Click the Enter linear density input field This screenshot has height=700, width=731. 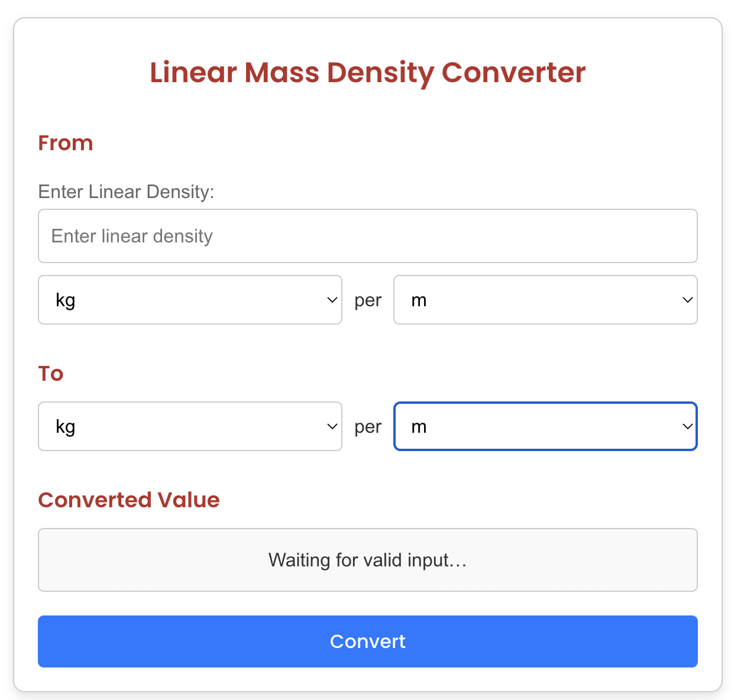(367, 235)
